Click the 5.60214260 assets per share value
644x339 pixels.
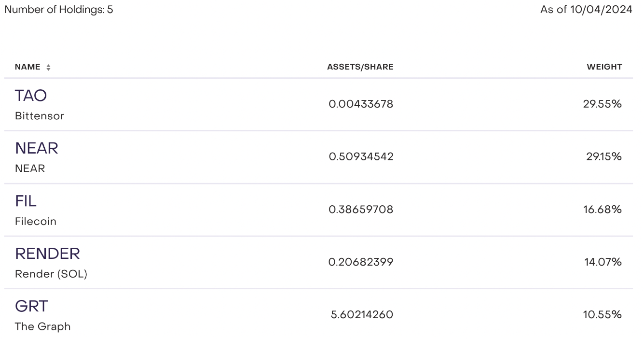pos(362,315)
